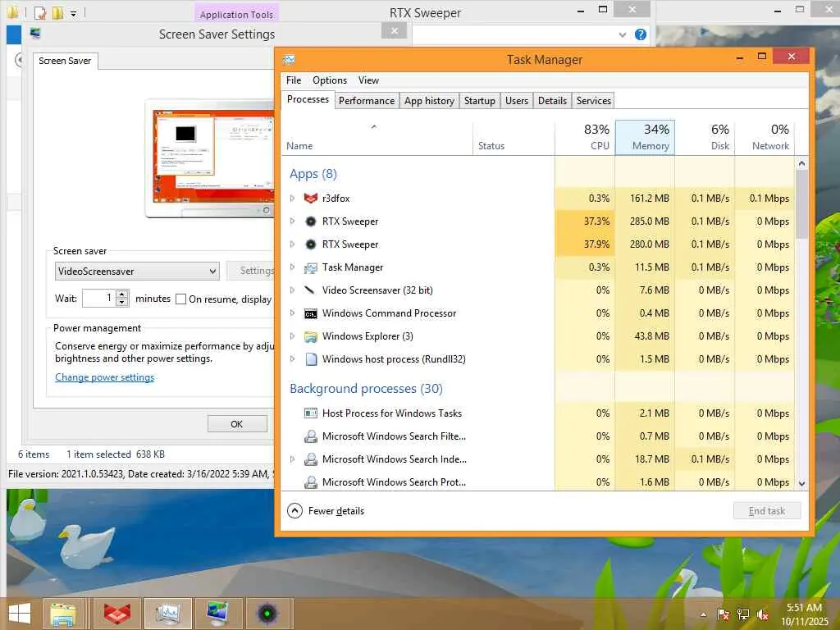Viewport: 840px width, 630px height.
Task: Click the first RTX Sweeper process icon (285.0 MB)
Action: (x=311, y=221)
